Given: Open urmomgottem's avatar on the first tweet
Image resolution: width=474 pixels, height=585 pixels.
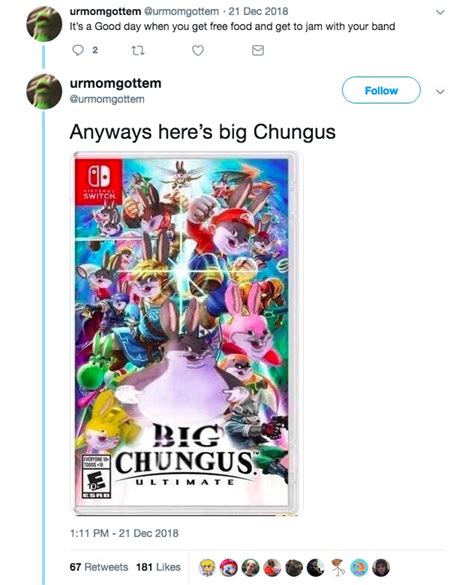Looking at the screenshot, I should 44,24.
